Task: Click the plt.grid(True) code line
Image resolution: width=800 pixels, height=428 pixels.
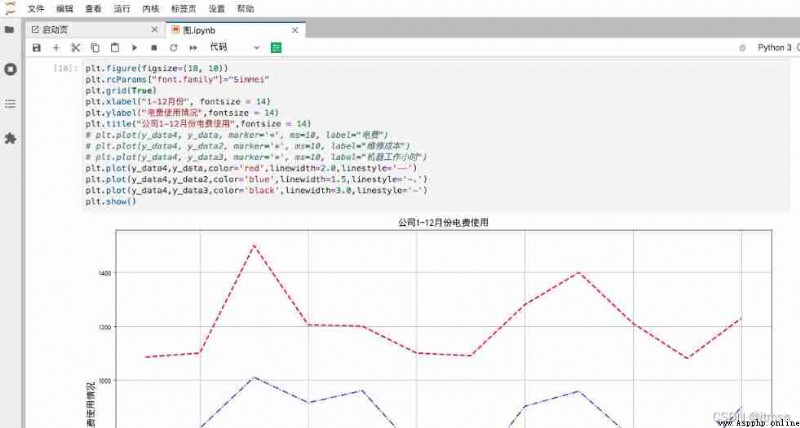Action: pos(121,90)
